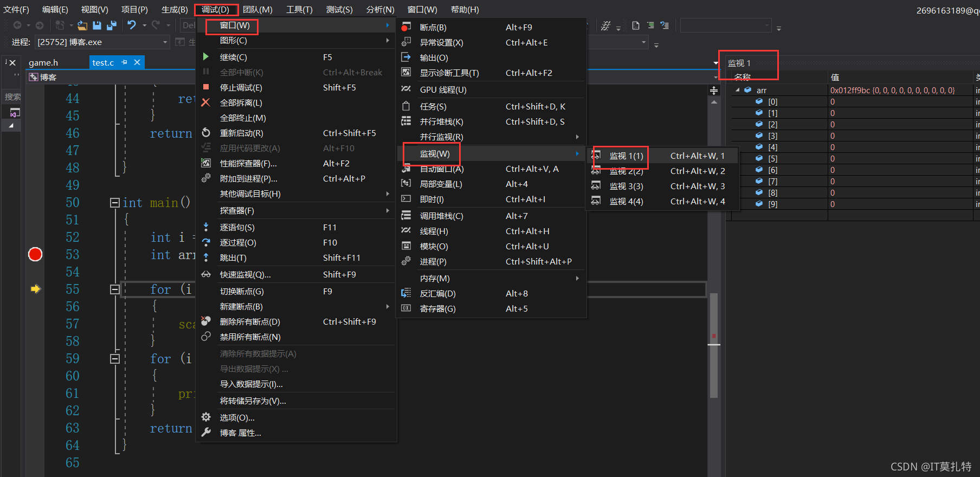
Task: Toggle the breakpoint on line 53
Action: (35, 254)
